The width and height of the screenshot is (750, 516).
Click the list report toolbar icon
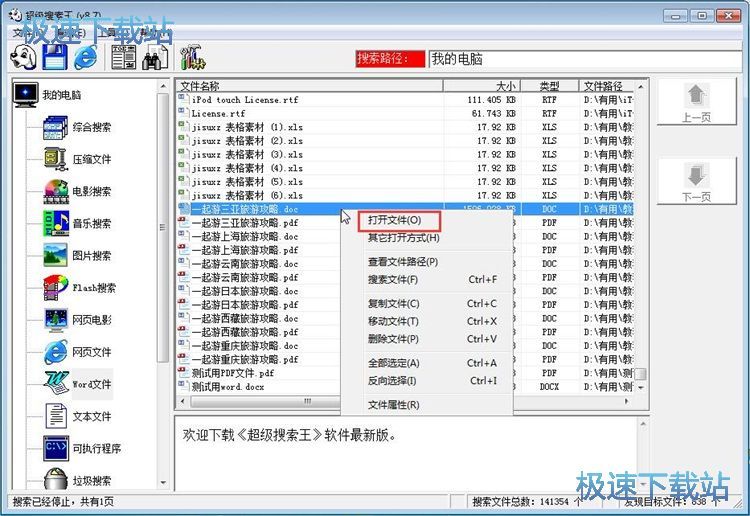tap(123, 57)
